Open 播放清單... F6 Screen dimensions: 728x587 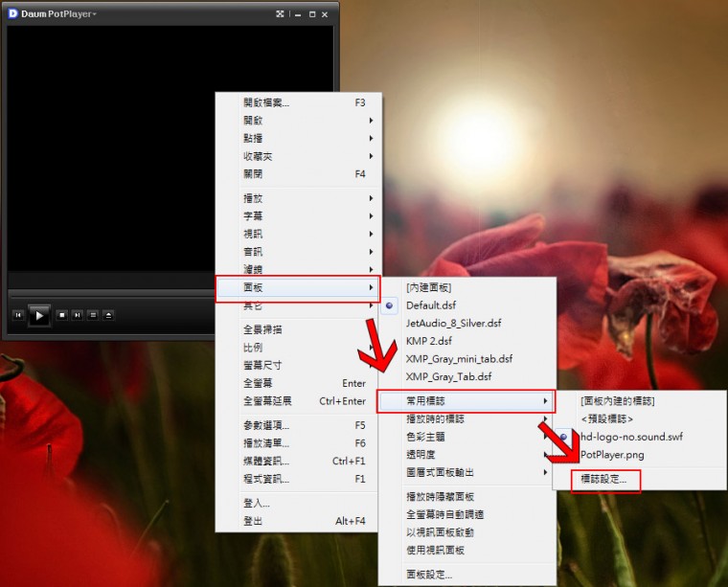(x=297, y=443)
